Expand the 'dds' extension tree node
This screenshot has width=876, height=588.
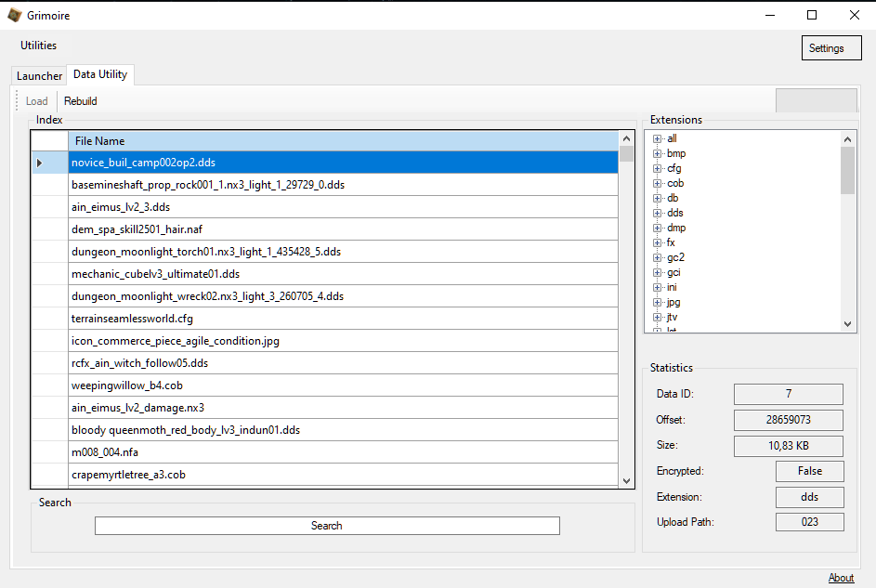tap(658, 213)
